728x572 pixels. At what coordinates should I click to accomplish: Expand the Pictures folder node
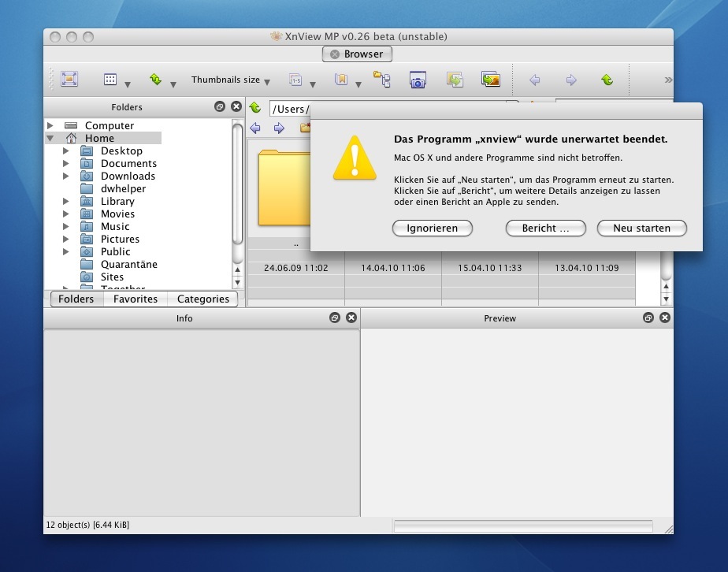tap(66, 239)
